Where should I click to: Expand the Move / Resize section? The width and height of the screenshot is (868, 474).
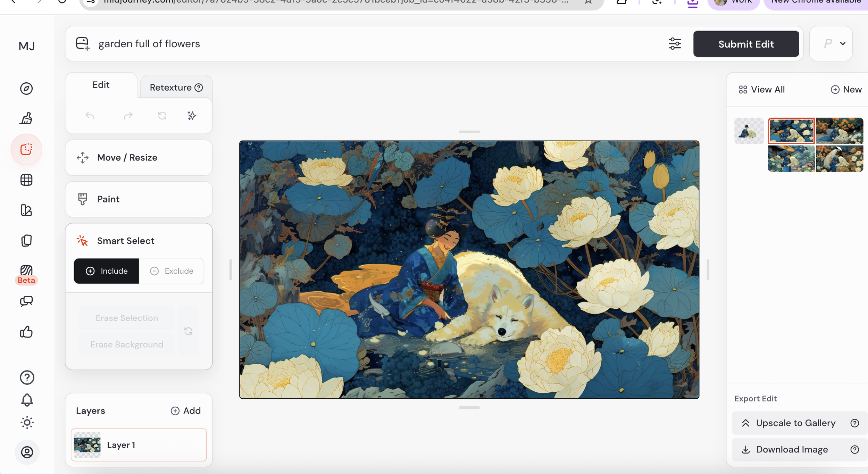click(x=139, y=157)
